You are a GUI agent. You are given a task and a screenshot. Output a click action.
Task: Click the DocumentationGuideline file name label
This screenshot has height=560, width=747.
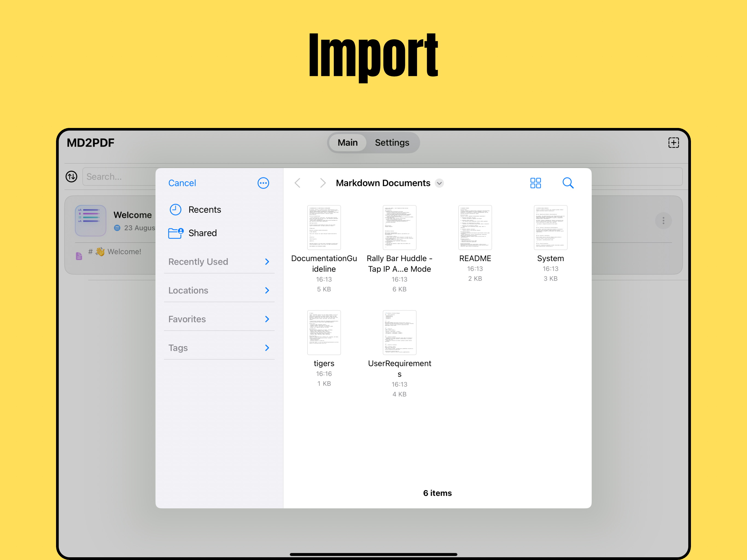tap(324, 263)
